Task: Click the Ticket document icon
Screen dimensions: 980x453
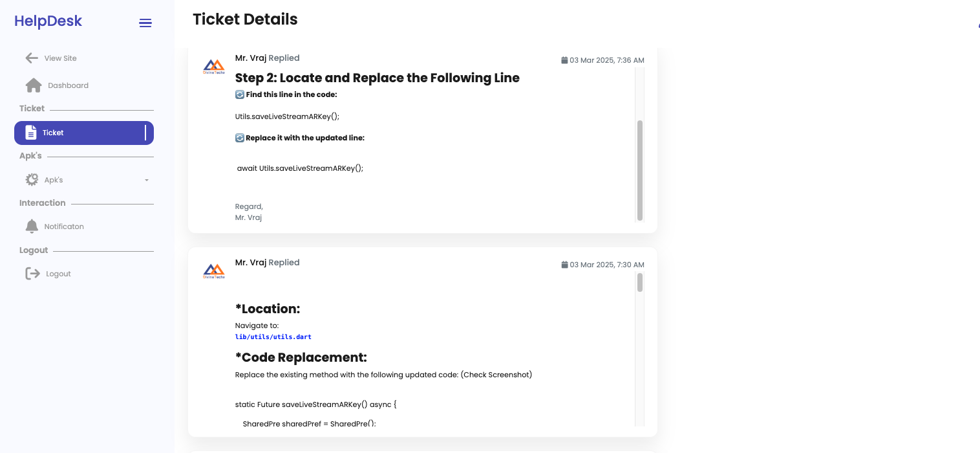Action: pos(31,133)
